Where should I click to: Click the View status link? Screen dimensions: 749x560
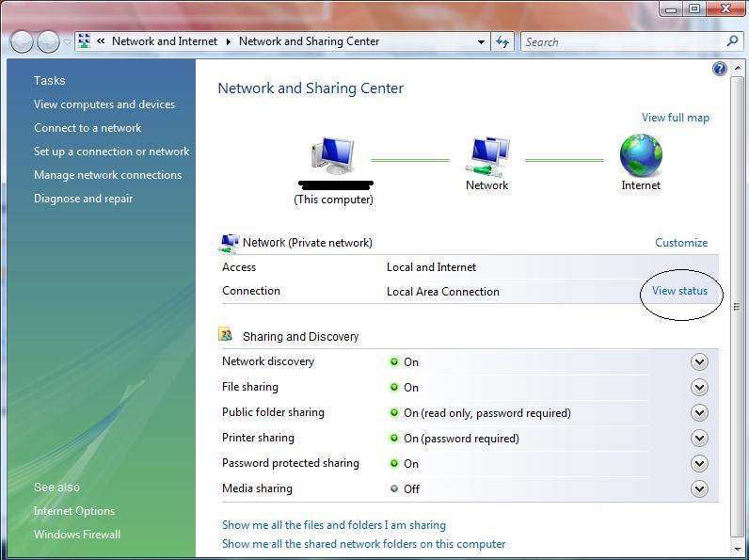679,291
